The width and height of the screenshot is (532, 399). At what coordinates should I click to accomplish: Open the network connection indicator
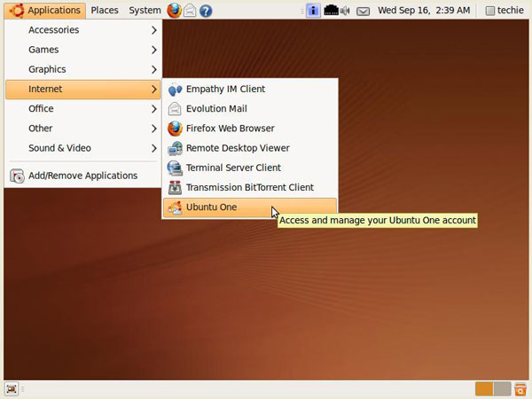tap(331, 11)
